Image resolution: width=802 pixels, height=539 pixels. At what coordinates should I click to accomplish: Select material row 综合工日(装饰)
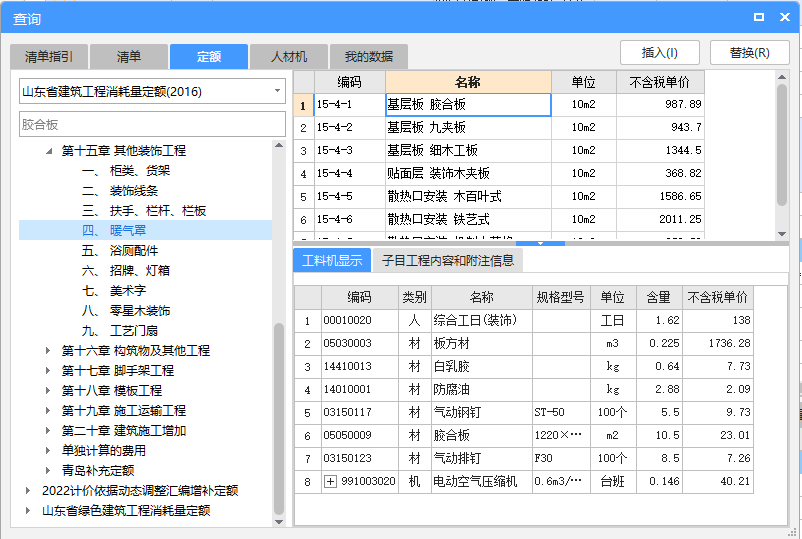(524, 321)
